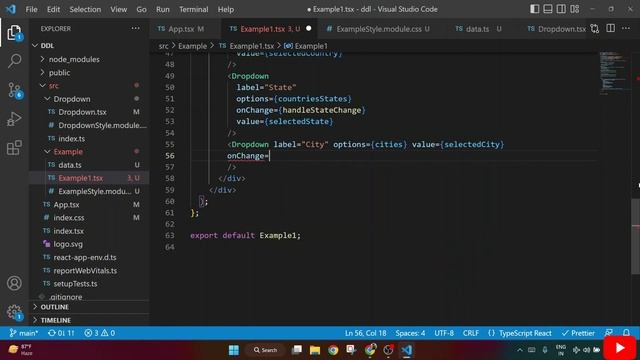Click the taskbar Search box
The height and width of the screenshot is (360, 640).
pos(265,350)
